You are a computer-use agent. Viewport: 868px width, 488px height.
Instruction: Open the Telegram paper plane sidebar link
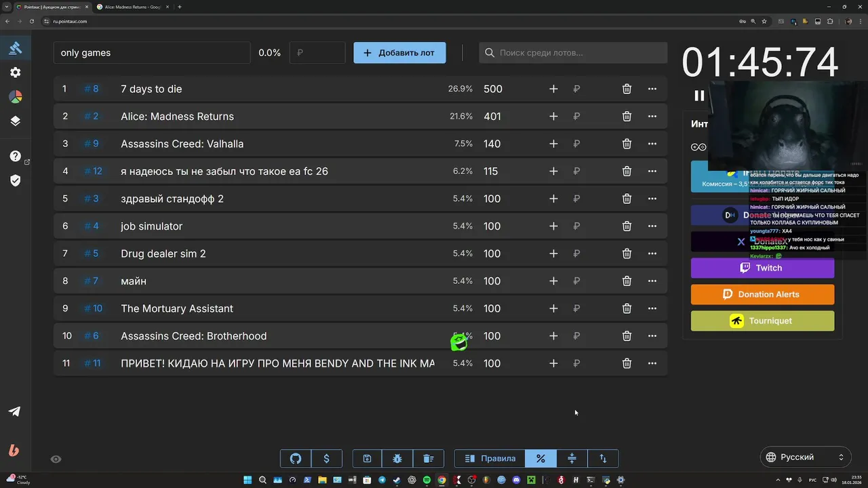coord(14,411)
